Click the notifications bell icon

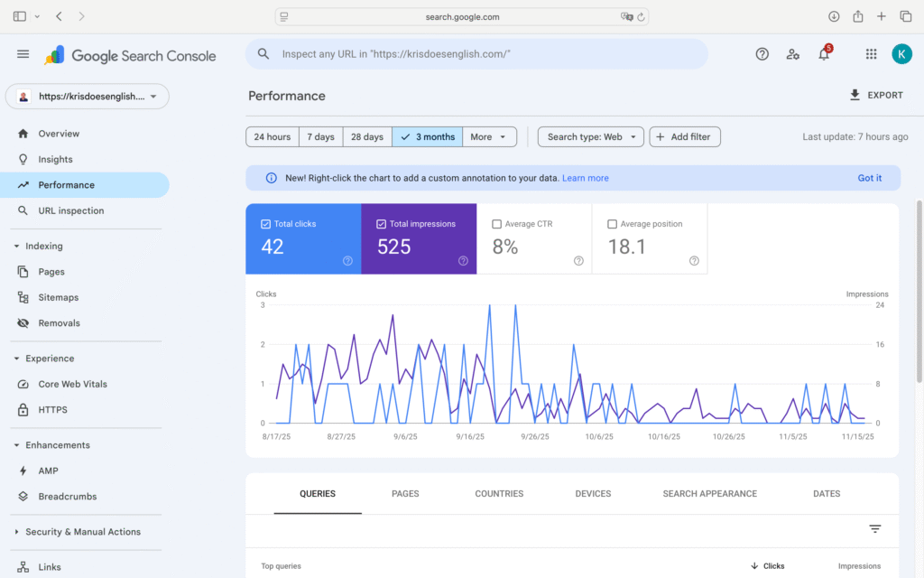823,54
